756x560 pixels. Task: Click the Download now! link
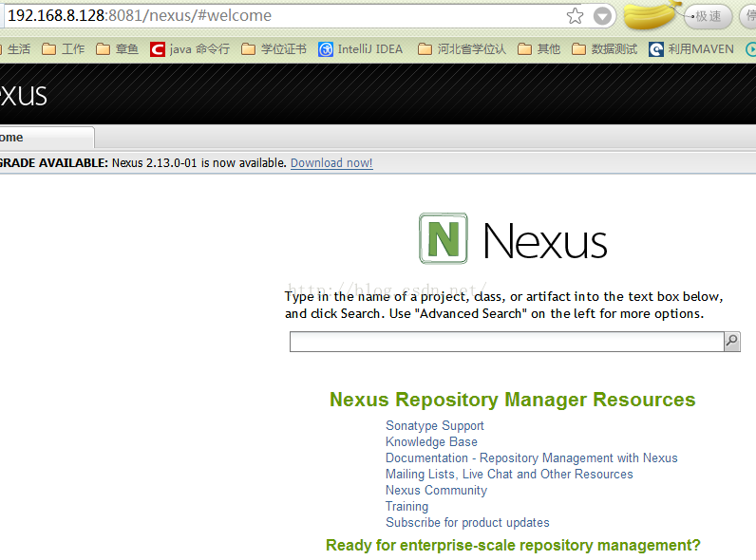click(331, 163)
